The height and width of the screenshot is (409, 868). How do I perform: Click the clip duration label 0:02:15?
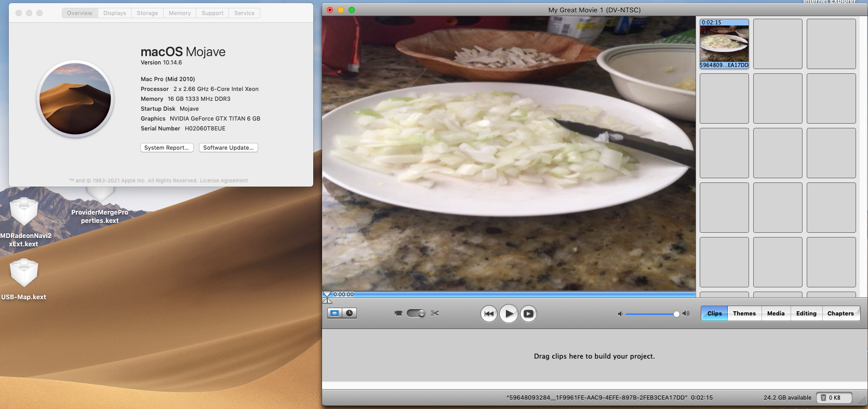(711, 22)
